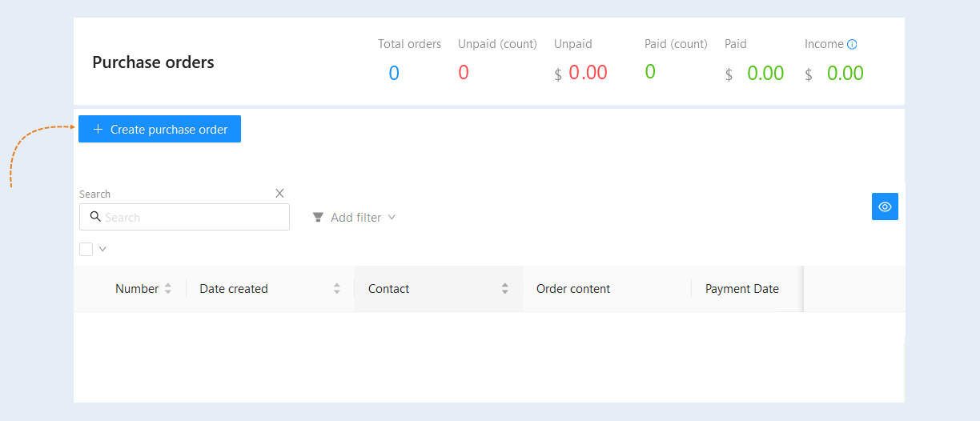The image size is (980, 421).
Task: Open the Add filter dropdown
Action: tap(354, 218)
